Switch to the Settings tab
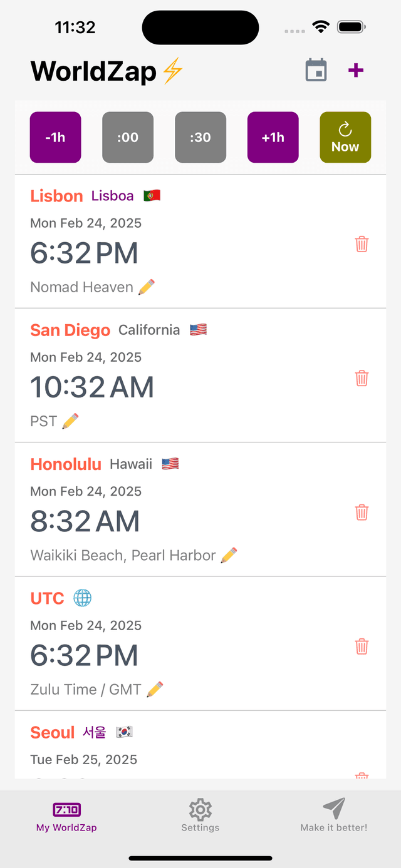This screenshot has width=401, height=868. pyautogui.click(x=200, y=815)
